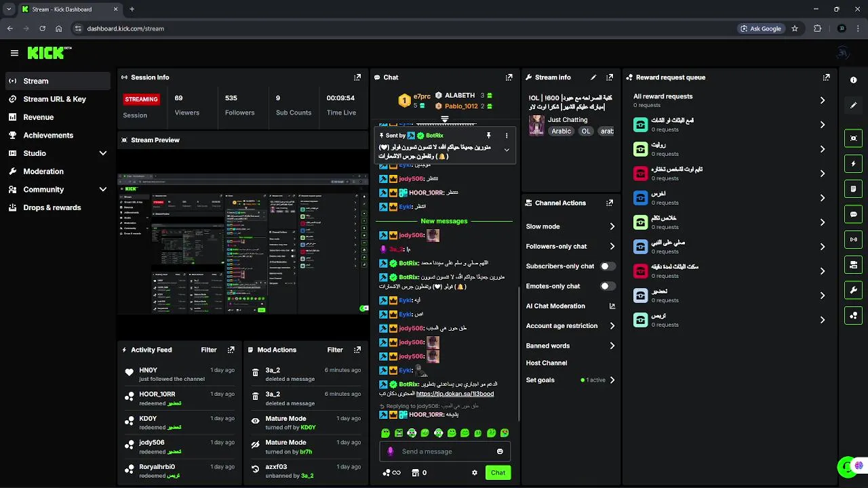Reload the page in the browser

(x=42, y=28)
